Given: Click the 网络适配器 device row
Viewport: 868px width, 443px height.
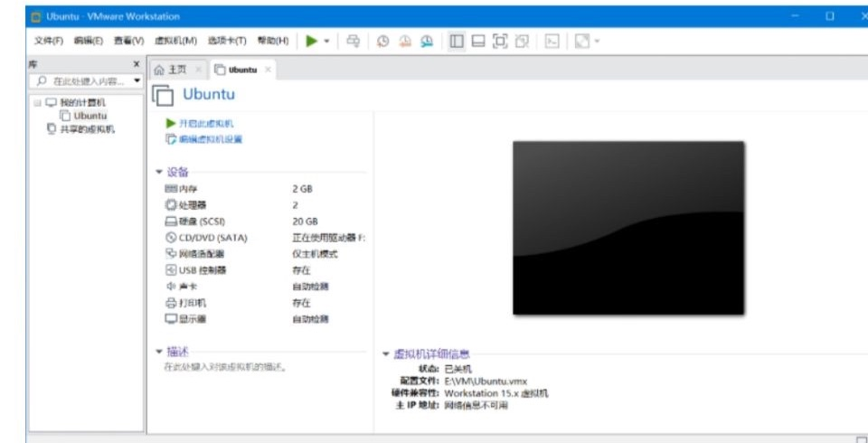Looking at the screenshot, I should point(265,254).
